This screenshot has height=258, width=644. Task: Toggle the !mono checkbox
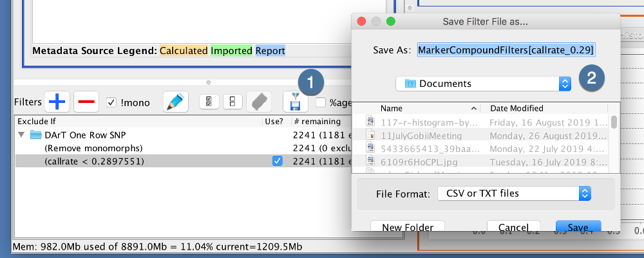[111, 102]
